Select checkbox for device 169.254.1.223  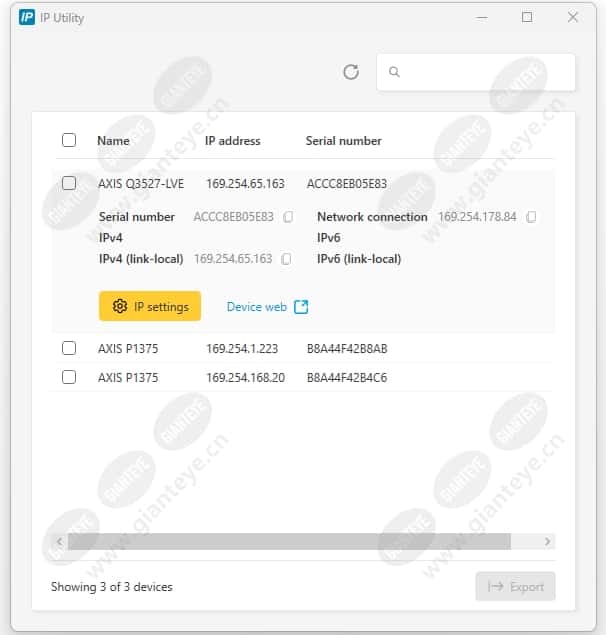click(x=69, y=348)
